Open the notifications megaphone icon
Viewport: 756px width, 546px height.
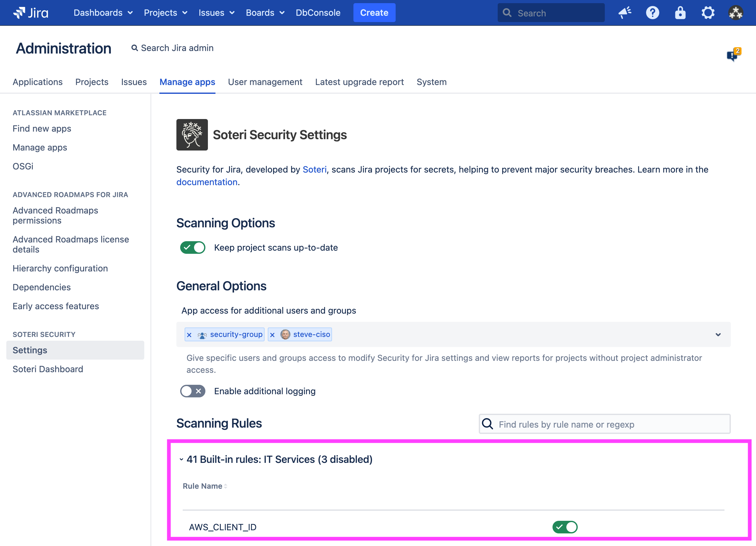(625, 13)
